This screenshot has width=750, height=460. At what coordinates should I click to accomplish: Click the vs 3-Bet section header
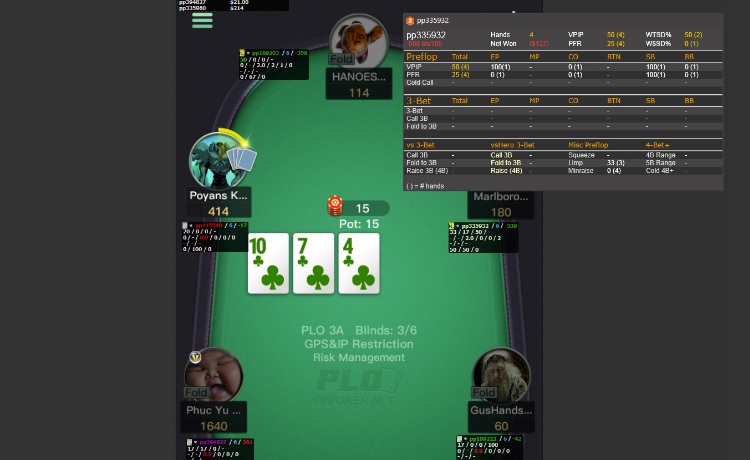(x=420, y=145)
